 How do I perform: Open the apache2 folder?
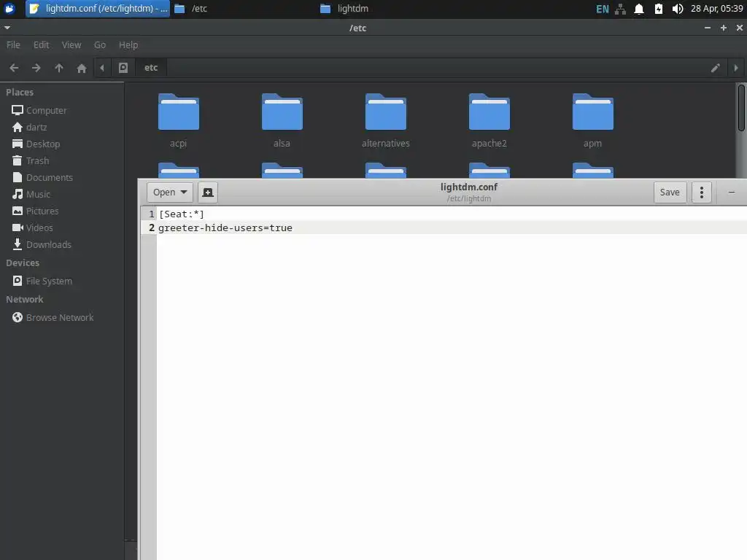point(489,121)
